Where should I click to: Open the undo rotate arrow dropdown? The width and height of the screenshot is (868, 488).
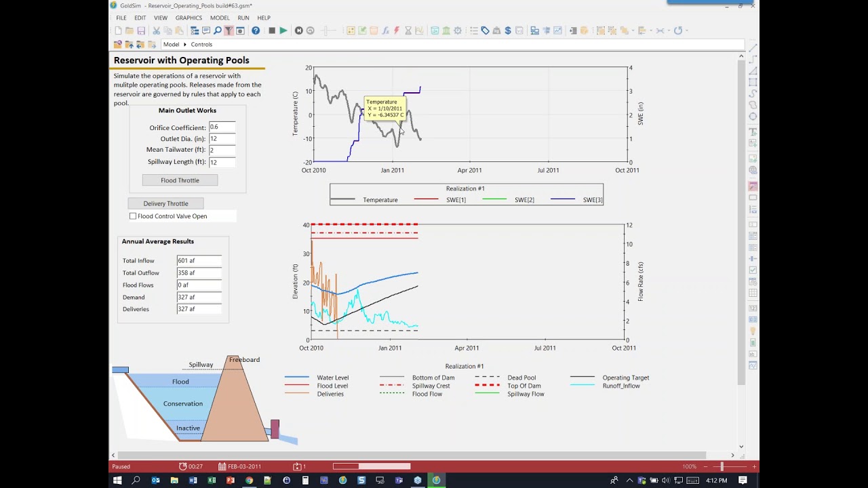point(686,30)
